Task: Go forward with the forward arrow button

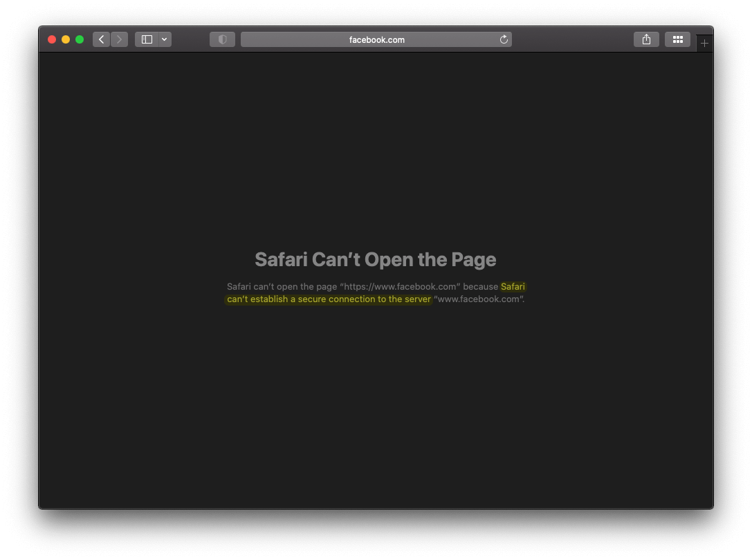Action: pos(120,39)
